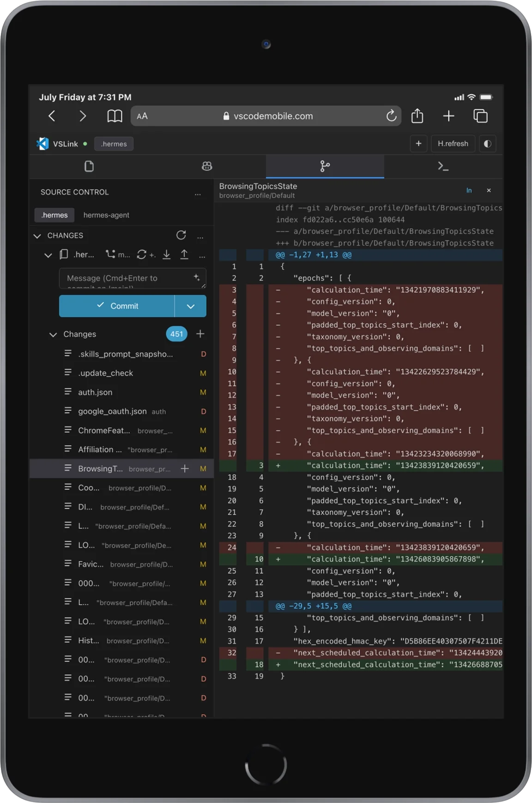The height and width of the screenshot is (803, 532).
Task: Open Source Control more options menu
Action: (198, 193)
